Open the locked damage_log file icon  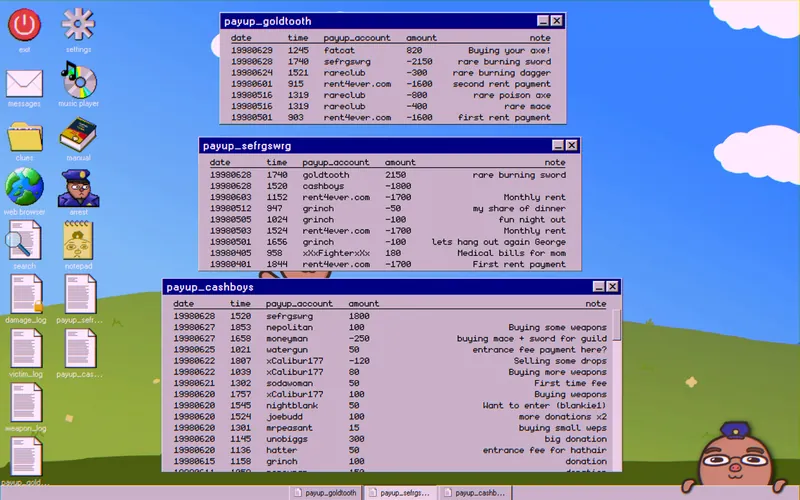point(26,294)
